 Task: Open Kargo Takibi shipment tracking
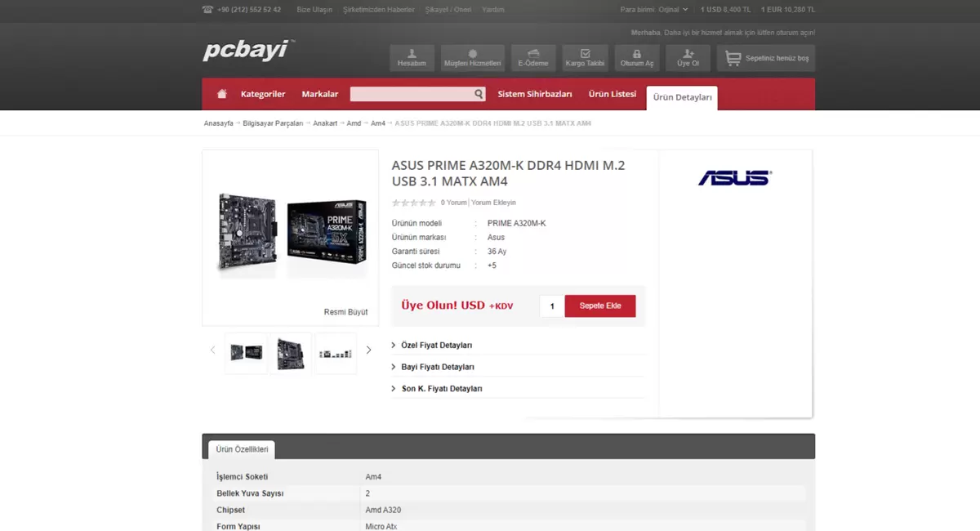coord(585,58)
